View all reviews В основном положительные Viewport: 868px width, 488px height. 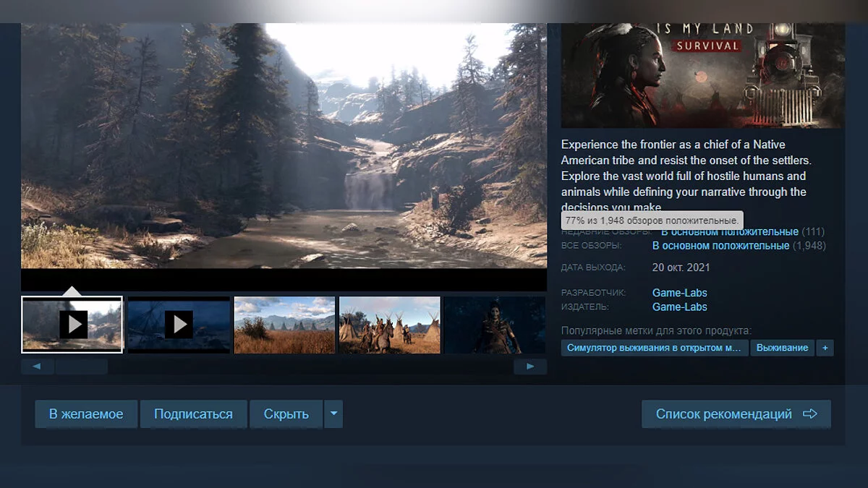click(x=720, y=246)
